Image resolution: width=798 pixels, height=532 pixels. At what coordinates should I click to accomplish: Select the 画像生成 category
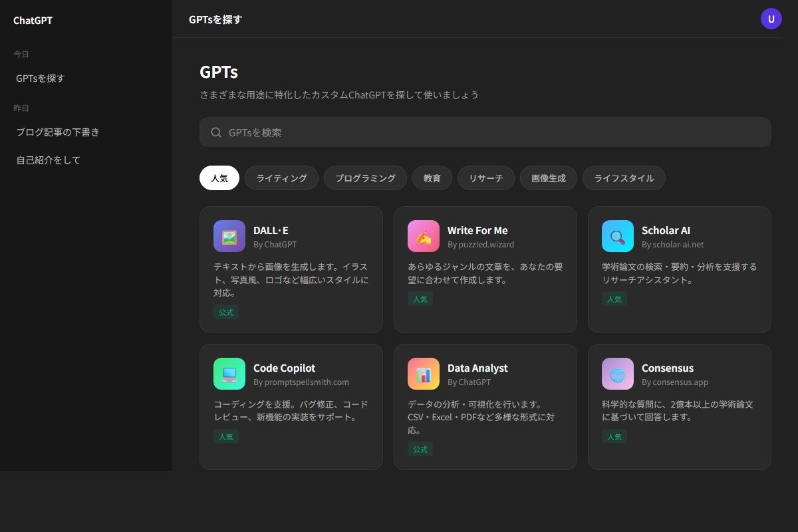(x=548, y=178)
